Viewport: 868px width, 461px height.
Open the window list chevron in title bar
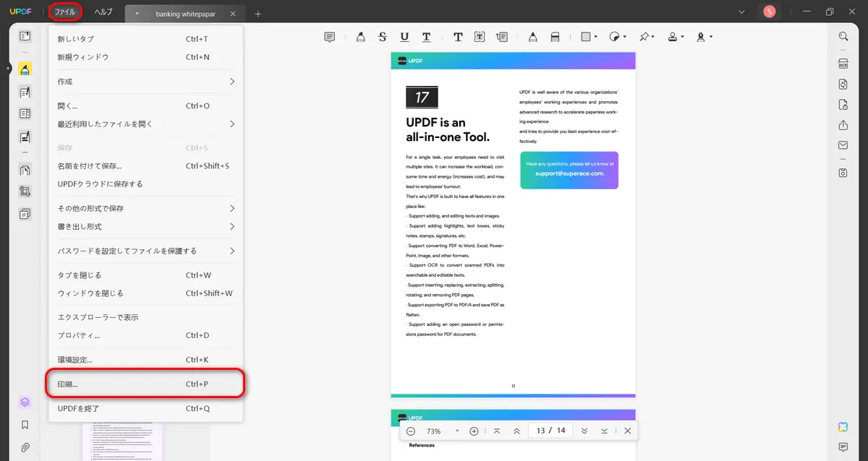tap(741, 12)
